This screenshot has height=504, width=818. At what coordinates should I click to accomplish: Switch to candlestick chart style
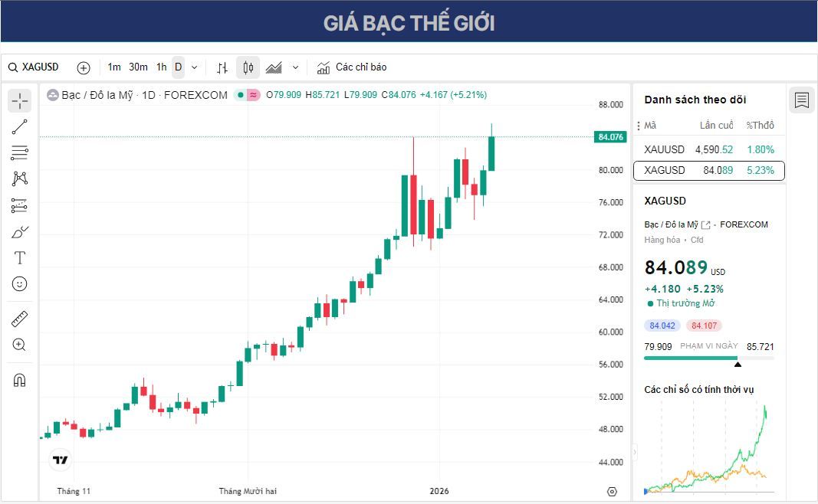point(248,67)
